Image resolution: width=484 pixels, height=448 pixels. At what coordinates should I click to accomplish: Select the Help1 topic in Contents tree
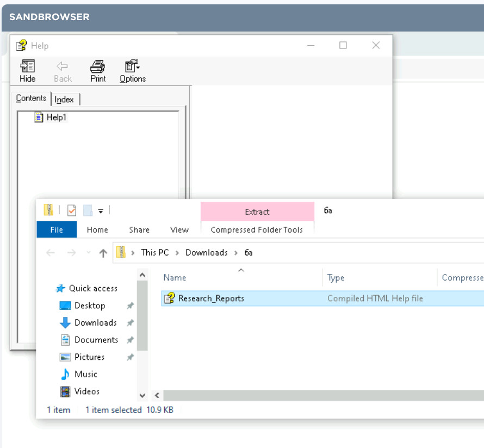coord(56,117)
